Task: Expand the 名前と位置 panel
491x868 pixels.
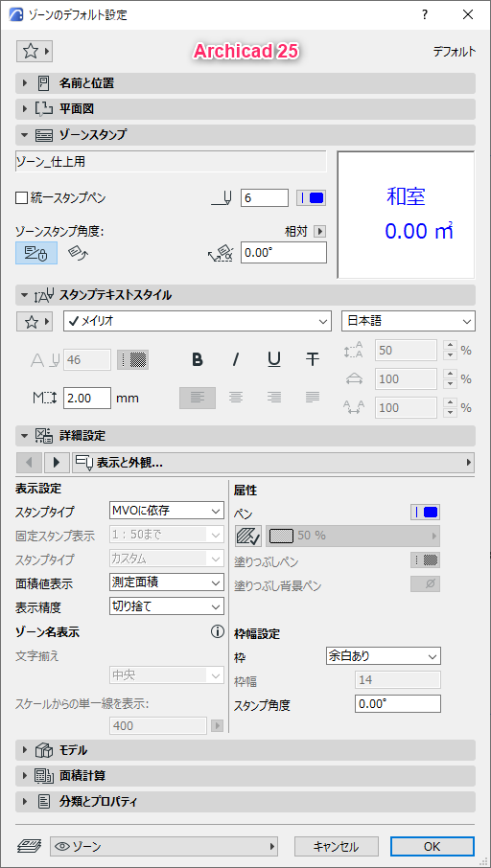Action: click(x=245, y=83)
